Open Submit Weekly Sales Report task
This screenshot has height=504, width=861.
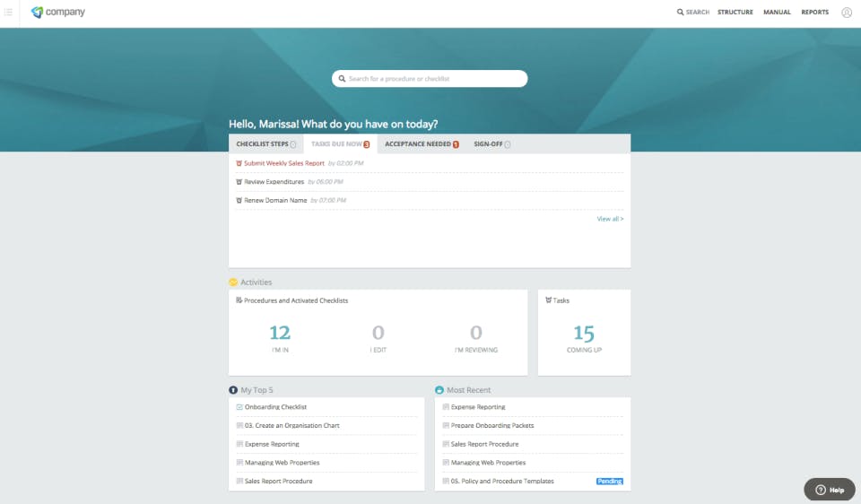click(284, 163)
